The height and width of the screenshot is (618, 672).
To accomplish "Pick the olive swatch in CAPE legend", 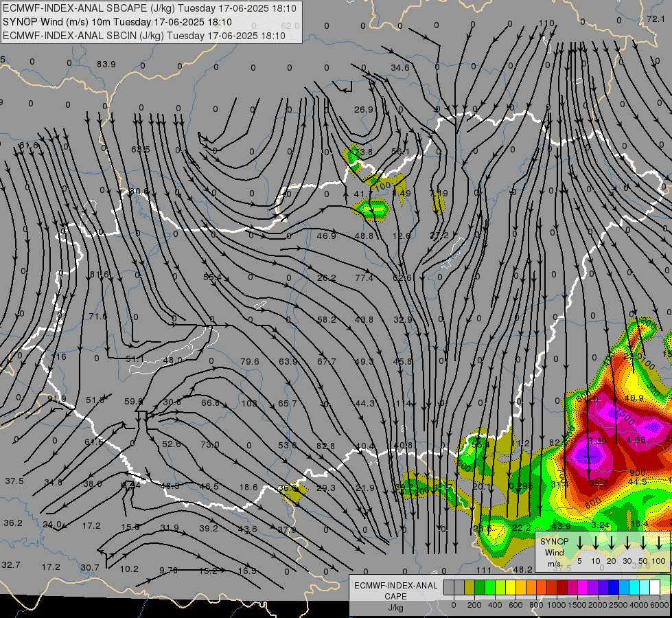I will 470,588.
